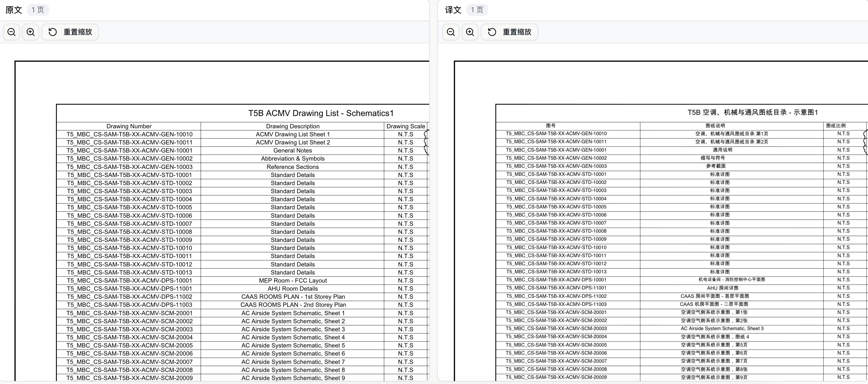Select title 'T5B ACMV Drawing List - Schematics1'
868x384 pixels.
[x=321, y=113]
